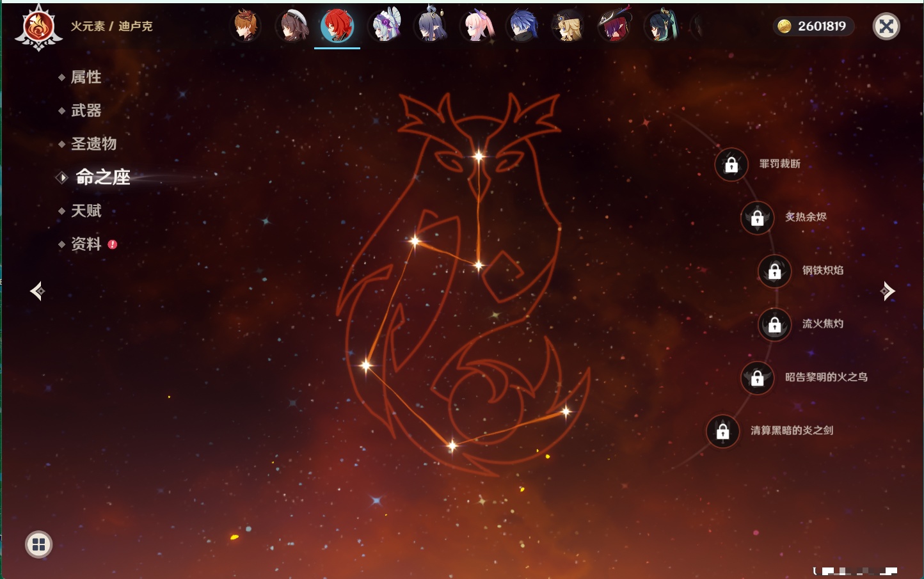The height and width of the screenshot is (579, 924).
Task: Open the locked 清算黑暗的炎之剑 constellation node
Action: [x=723, y=431]
